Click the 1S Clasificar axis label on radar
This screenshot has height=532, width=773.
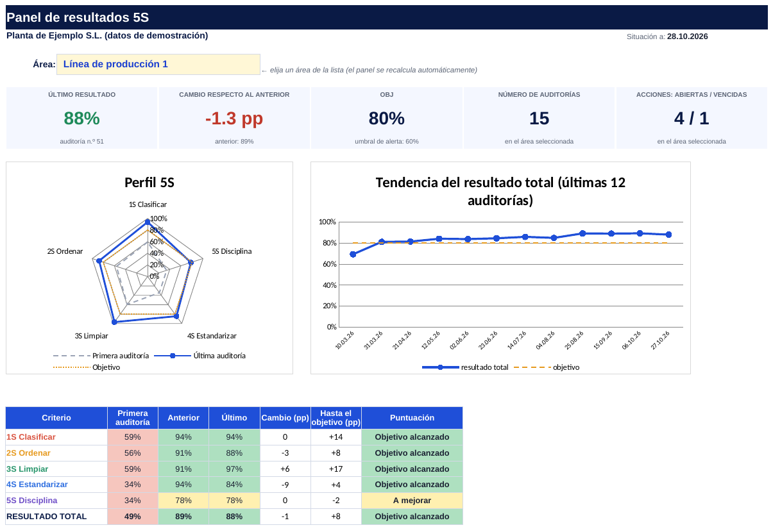148,204
